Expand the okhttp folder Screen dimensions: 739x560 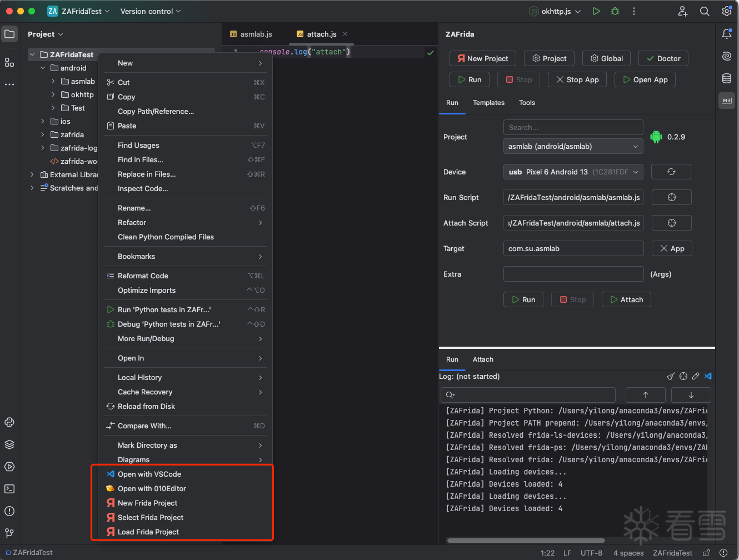[53, 94]
